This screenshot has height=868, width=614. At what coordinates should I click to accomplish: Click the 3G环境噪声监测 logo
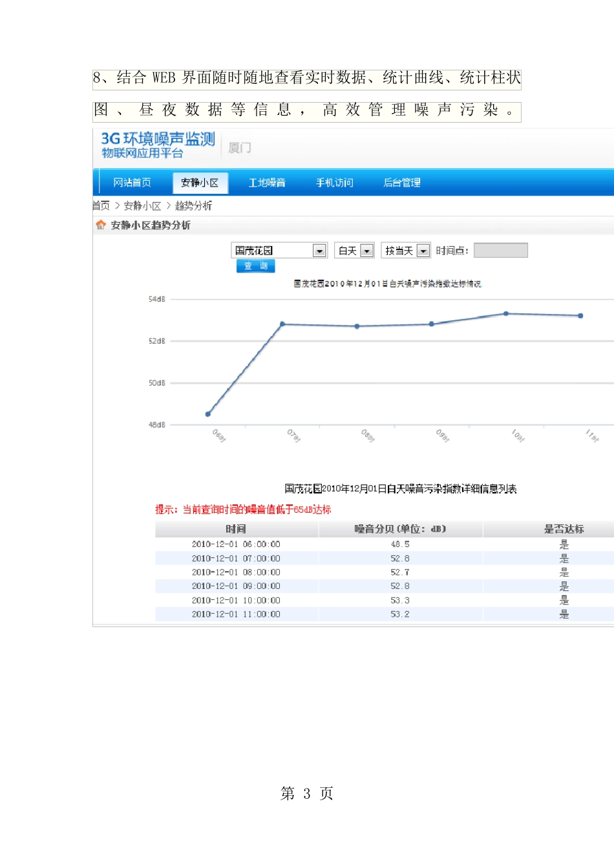coord(158,145)
